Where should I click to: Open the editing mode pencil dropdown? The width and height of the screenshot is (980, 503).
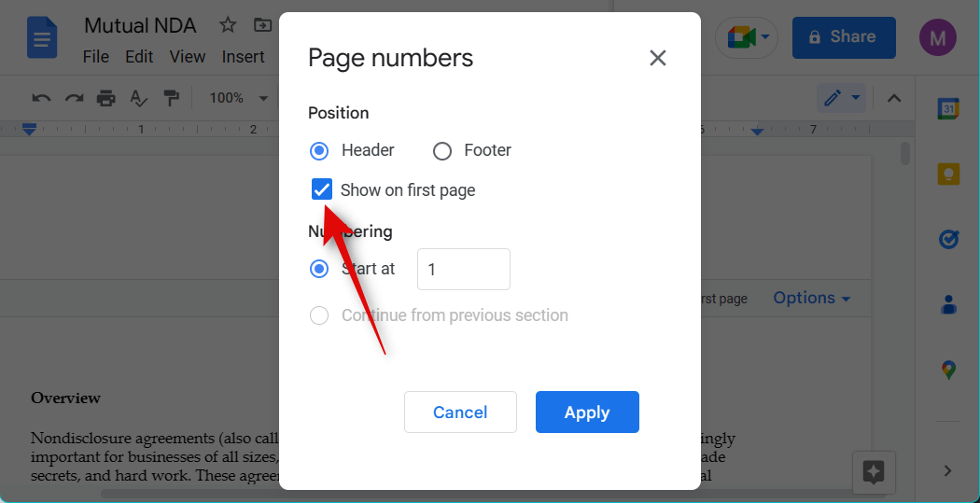pos(841,98)
